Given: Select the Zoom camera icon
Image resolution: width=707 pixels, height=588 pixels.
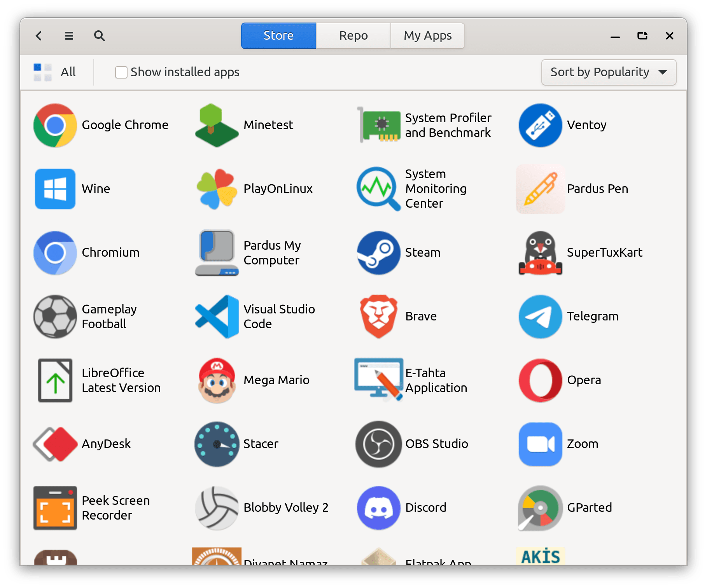Looking at the screenshot, I should point(540,444).
